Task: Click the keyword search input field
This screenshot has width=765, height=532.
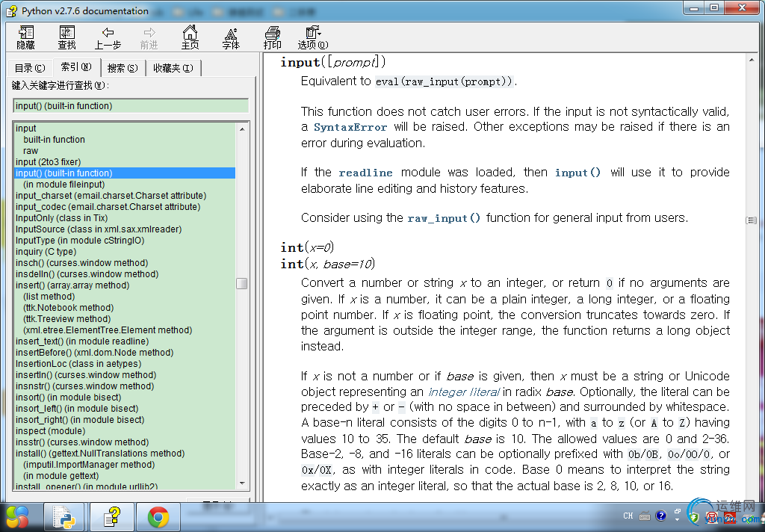Action: click(x=131, y=106)
